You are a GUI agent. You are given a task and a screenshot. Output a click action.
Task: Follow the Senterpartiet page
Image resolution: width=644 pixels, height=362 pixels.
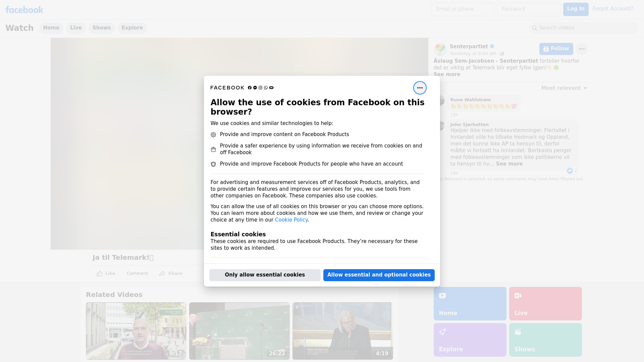point(556,49)
